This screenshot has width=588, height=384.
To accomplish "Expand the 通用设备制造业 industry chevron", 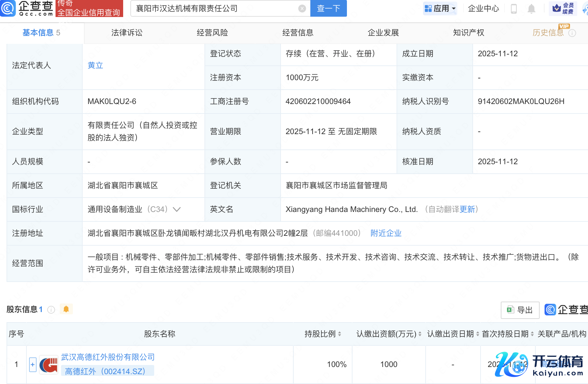I will coord(177,209).
